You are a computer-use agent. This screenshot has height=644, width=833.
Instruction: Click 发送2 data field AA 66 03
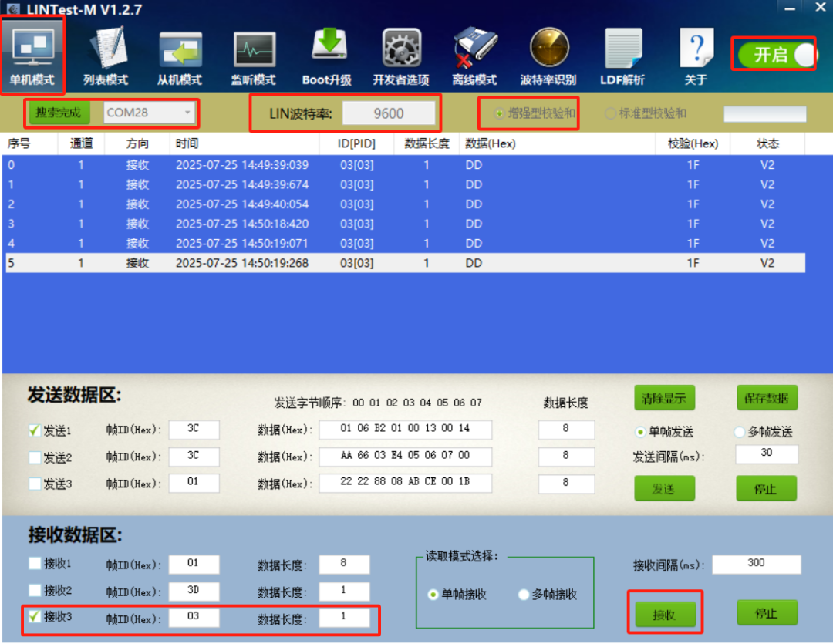406,456
